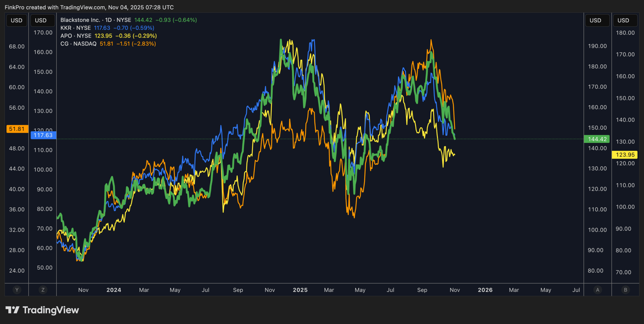Screen dimensions: 644x324
Task: Click the 2025 year label on time axis
Action: pyautogui.click(x=300, y=290)
